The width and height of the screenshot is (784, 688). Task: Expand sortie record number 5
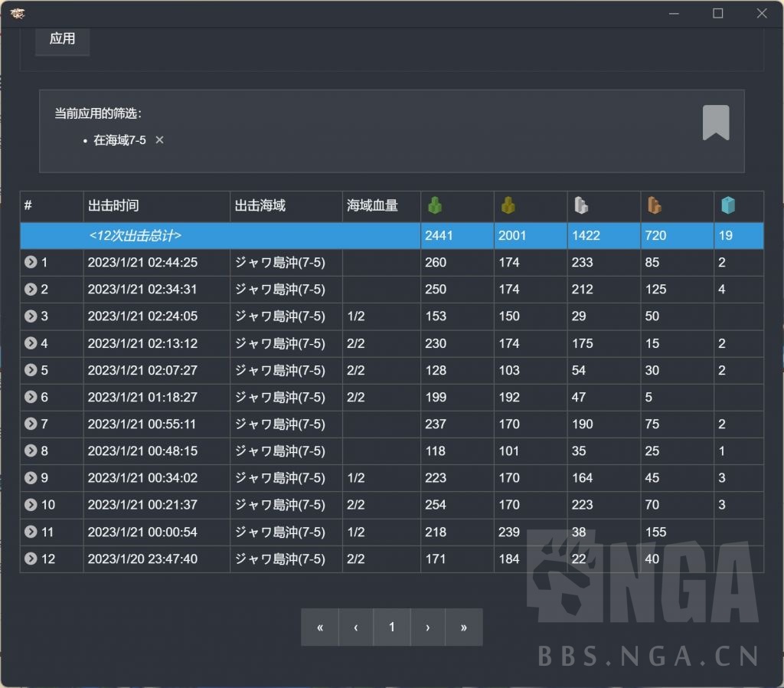click(x=30, y=370)
